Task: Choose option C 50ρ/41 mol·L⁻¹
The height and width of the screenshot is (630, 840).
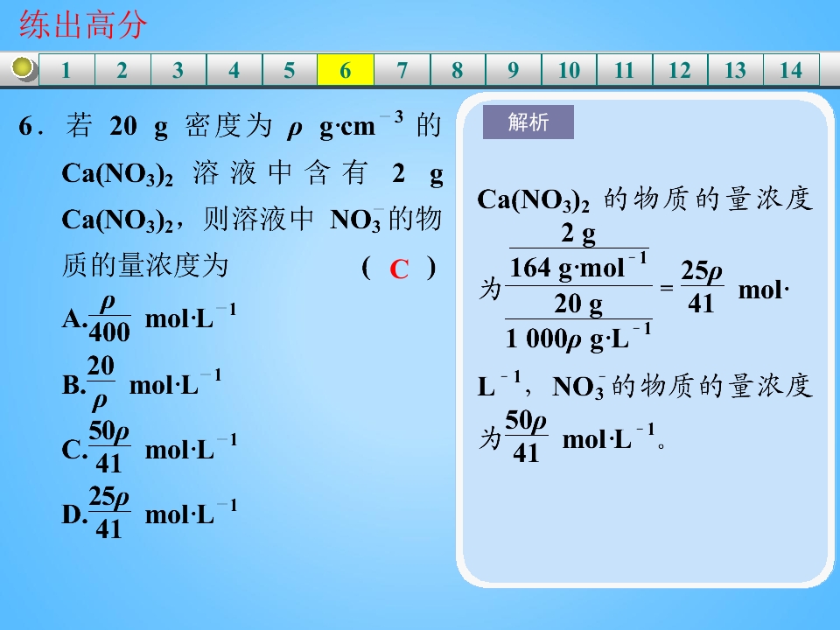Action: coord(149,448)
